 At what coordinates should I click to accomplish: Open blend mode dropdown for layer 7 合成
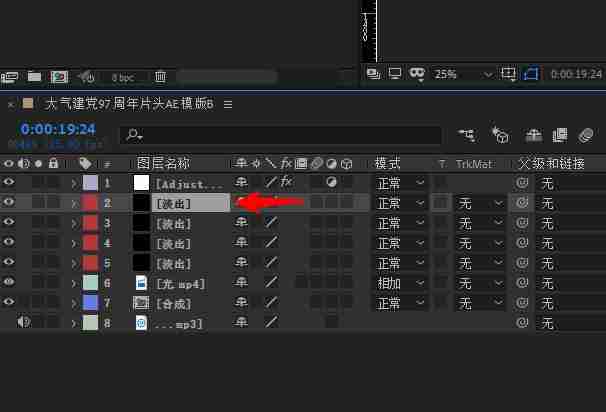[400, 303]
